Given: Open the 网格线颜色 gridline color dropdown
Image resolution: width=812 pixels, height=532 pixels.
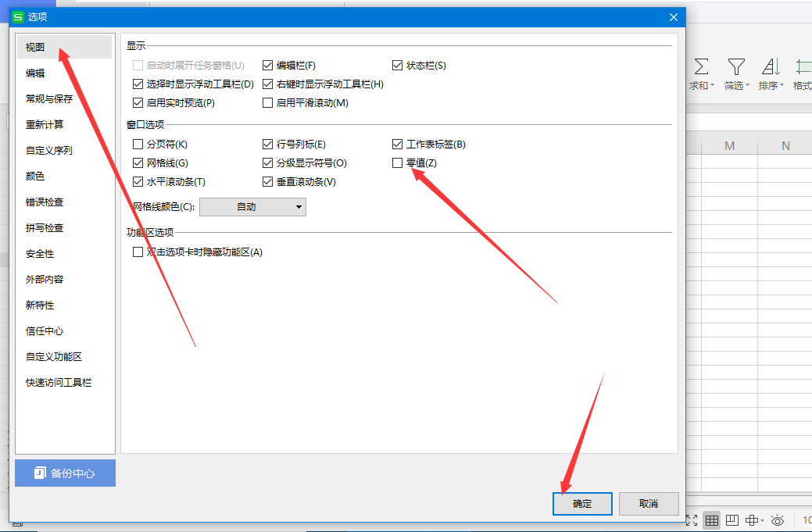Looking at the screenshot, I should click(252, 207).
